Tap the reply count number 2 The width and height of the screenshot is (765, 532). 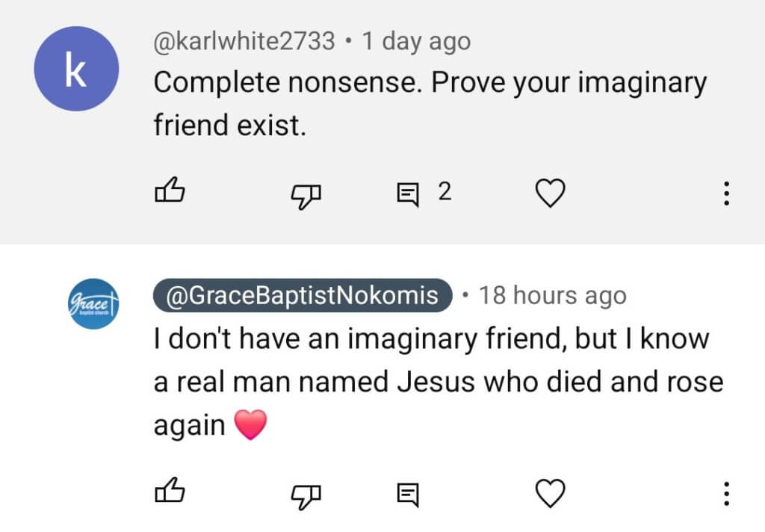[x=445, y=193]
